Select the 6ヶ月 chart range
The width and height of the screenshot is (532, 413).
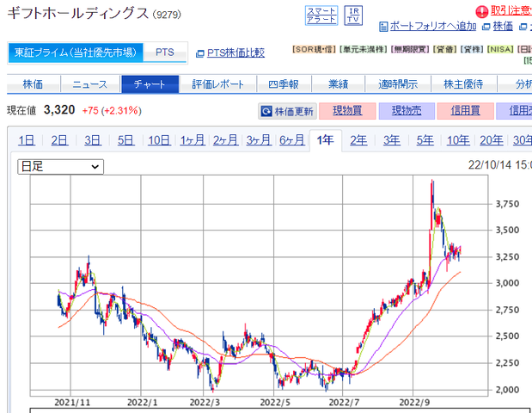click(292, 140)
